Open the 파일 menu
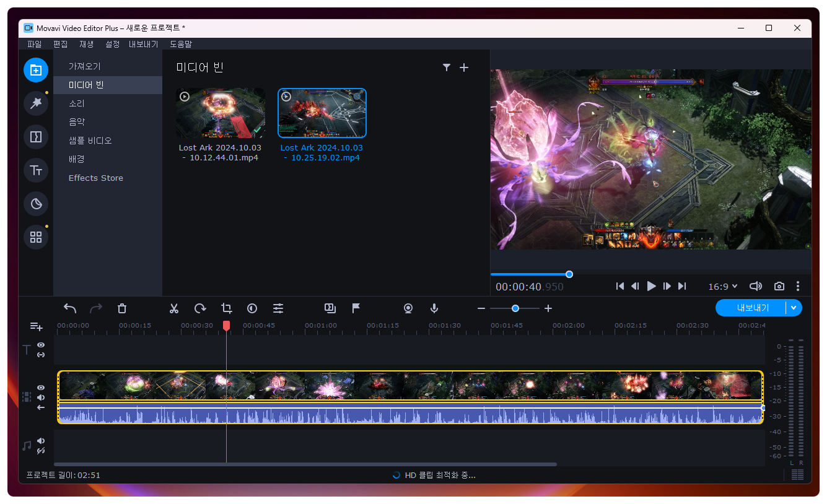 [35, 44]
